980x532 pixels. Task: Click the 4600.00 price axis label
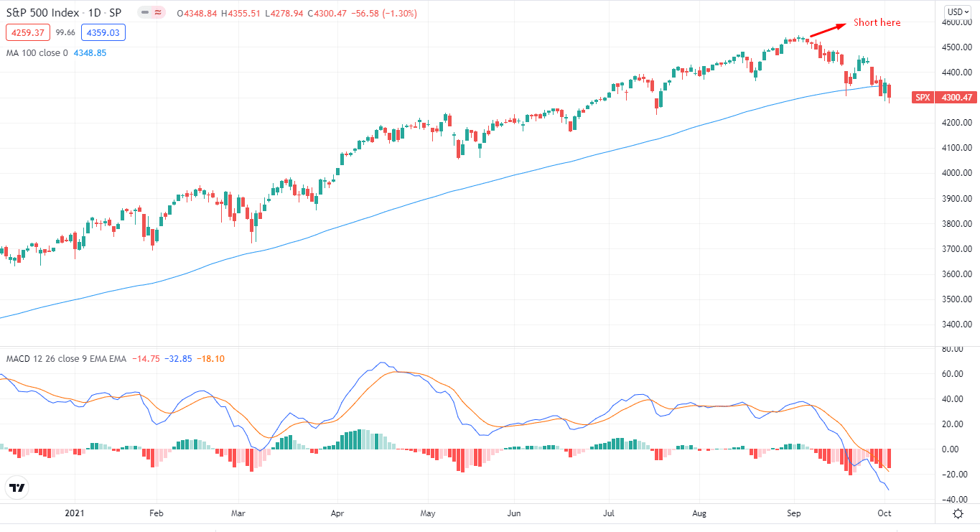coord(956,22)
